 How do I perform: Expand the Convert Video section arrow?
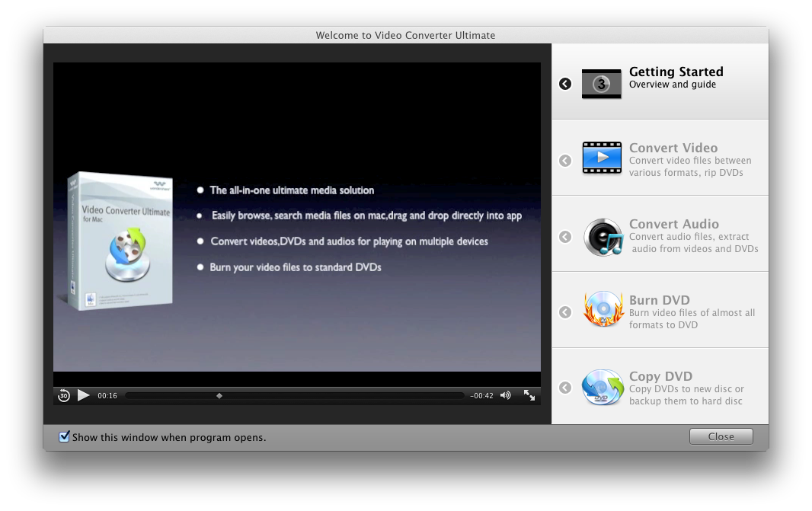pyautogui.click(x=564, y=161)
